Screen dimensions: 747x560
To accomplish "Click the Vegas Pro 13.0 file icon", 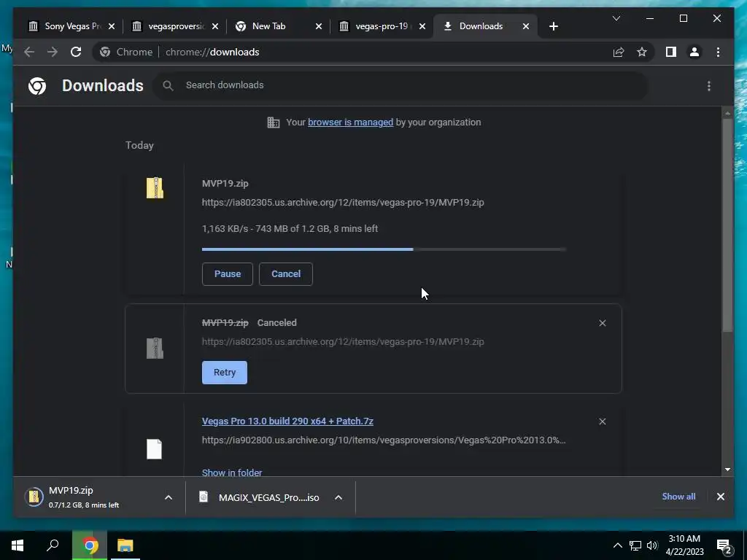I will pos(155,449).
